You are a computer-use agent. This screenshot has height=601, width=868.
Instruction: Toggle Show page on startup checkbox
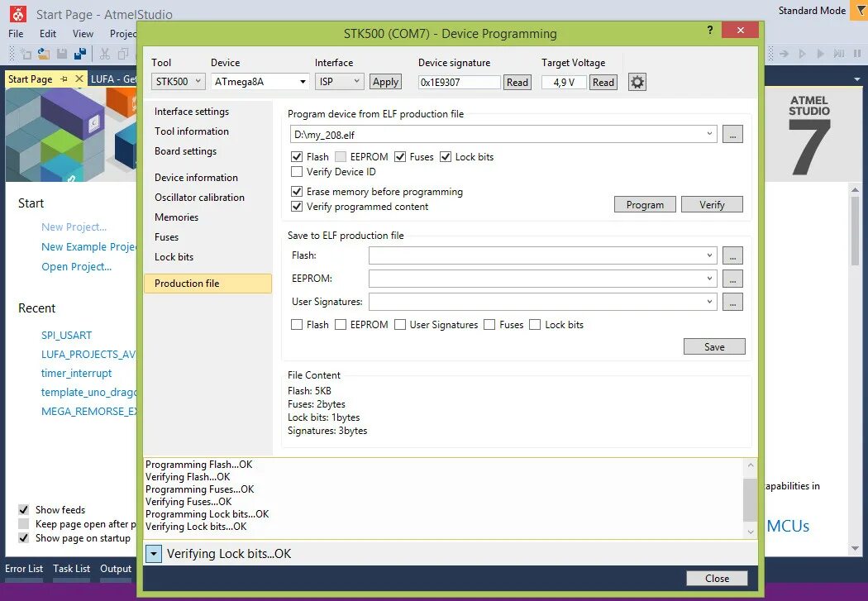click(23, 538)
